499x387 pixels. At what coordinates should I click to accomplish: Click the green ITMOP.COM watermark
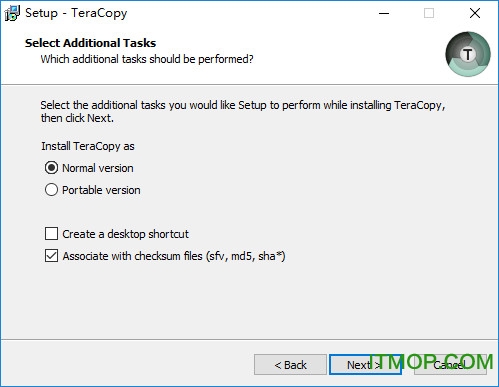(x=431, y=362)
